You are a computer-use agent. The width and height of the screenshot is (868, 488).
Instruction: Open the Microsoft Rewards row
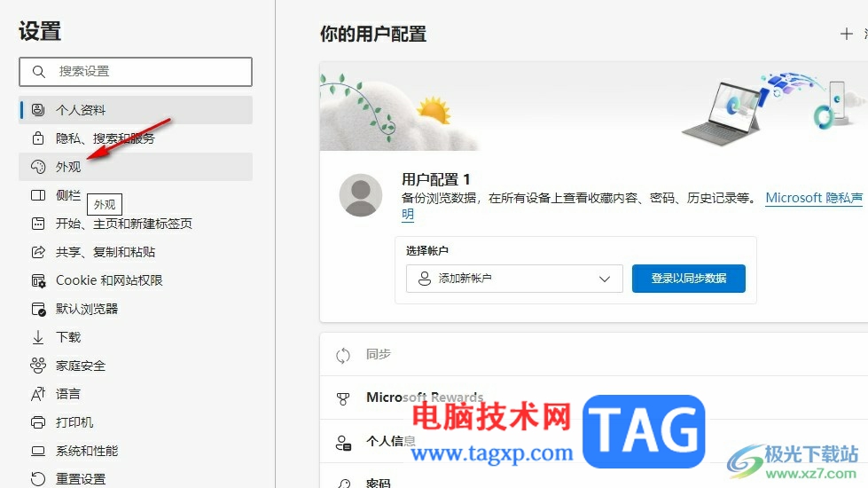coord(593,397)
